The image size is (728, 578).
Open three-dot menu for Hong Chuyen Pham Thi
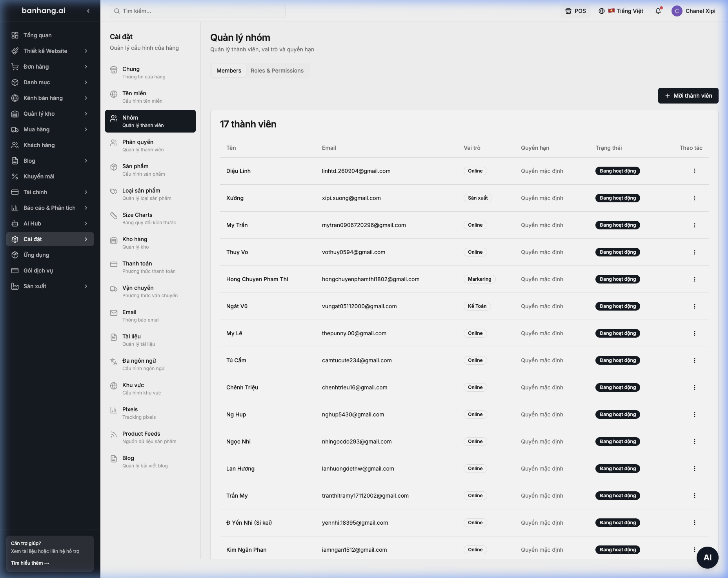point(694,279)
